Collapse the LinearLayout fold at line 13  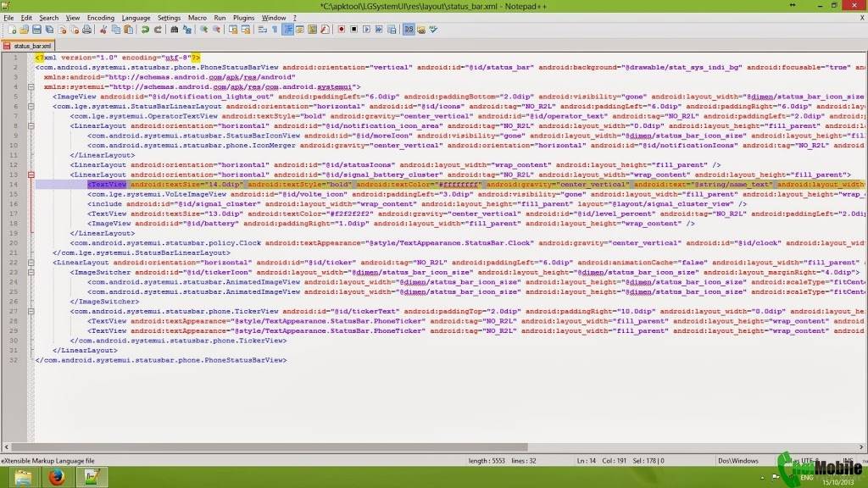pyautogui.click(x=31, y=175)
